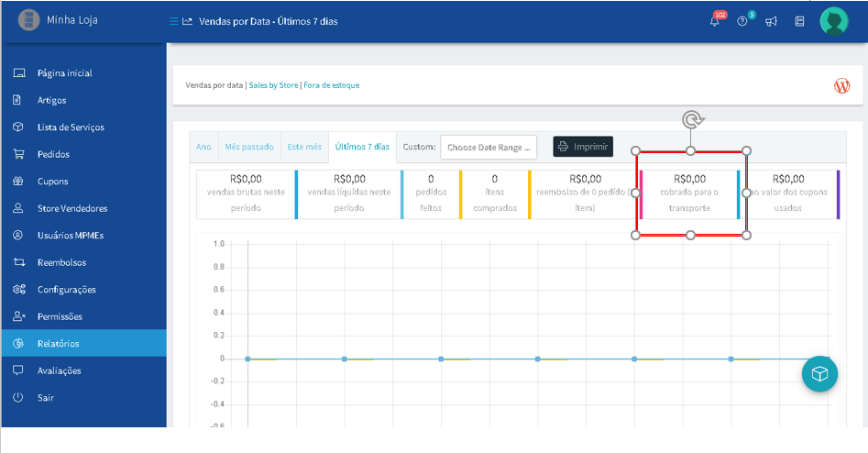Switch to the Mês passado tab
This screenshot has height=453, width=868.
pyautogui.click(x=249, y=147)
